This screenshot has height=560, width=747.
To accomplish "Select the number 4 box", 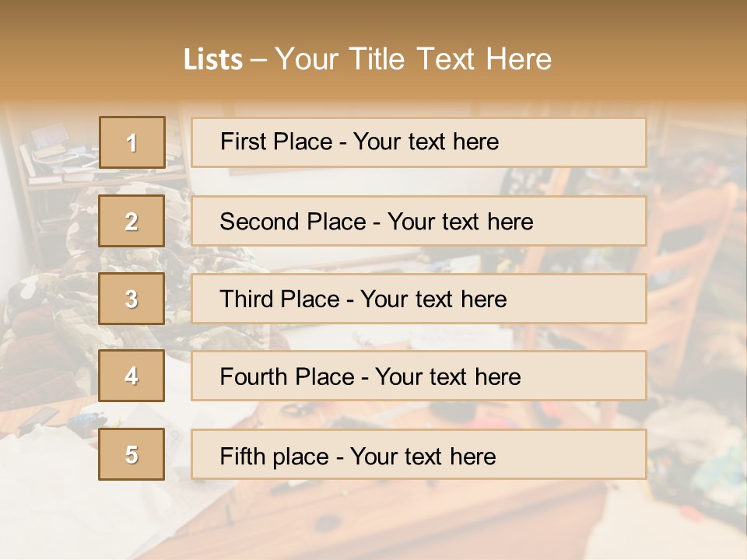I will (x=132, y=376).
